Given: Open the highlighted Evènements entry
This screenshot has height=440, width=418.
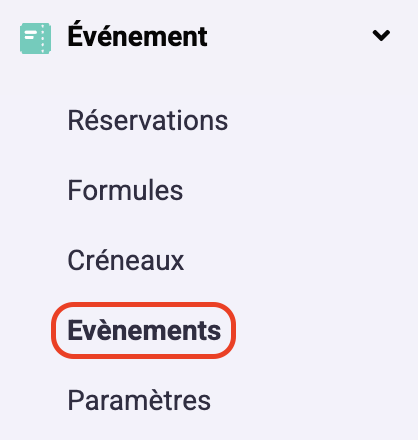Looking at the screenshot, I should click(x=144, y=330).
